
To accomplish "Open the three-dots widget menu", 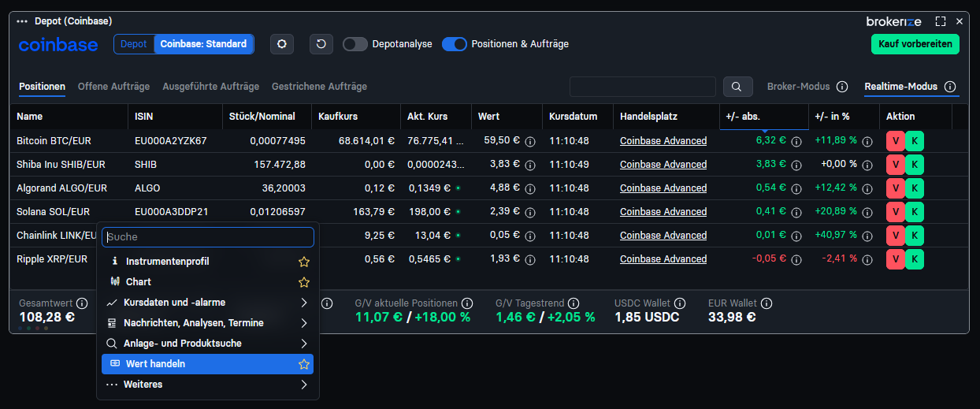I will pyautogui.click(x=22, y=21).
